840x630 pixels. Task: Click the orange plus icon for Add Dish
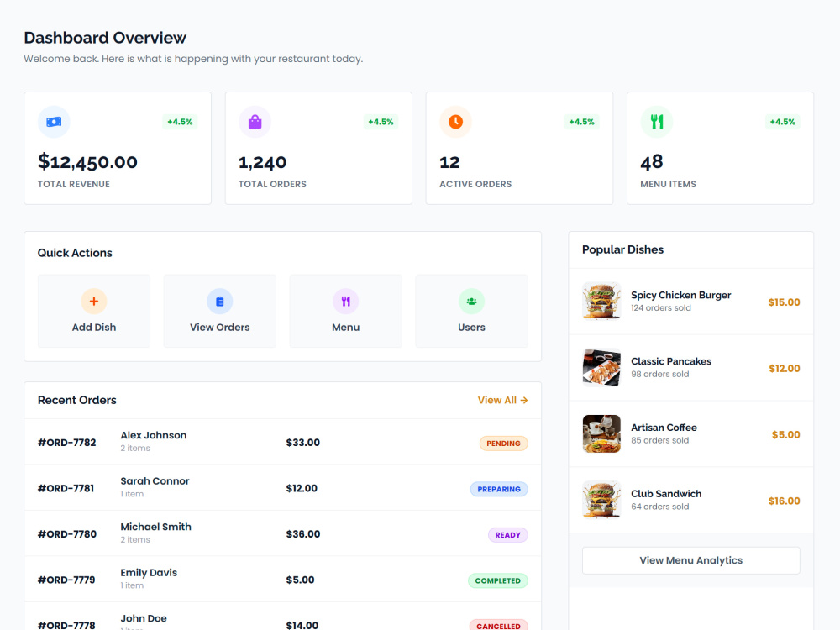pos(94,301)
